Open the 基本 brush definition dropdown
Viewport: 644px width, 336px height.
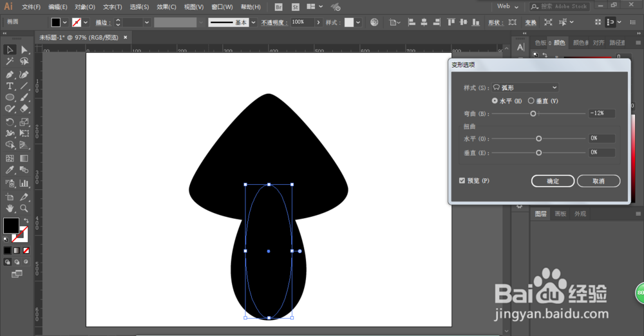[x=253, y=23]
